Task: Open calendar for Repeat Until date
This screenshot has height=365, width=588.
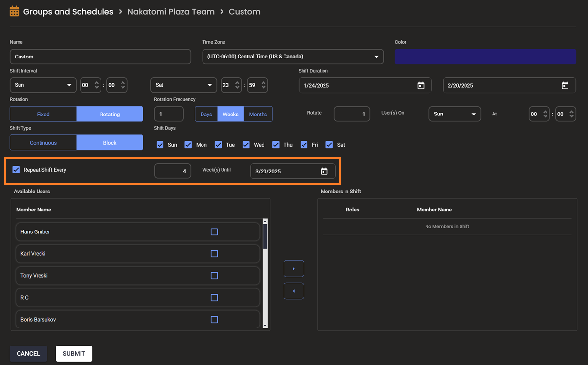Action: [324, 171]
